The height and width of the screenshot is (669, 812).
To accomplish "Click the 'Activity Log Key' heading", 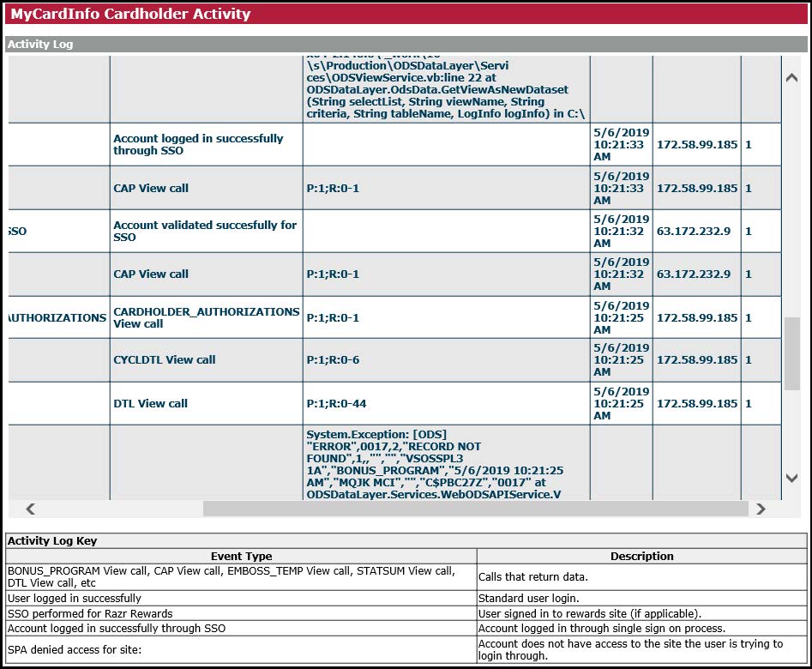I will point(52,541).
